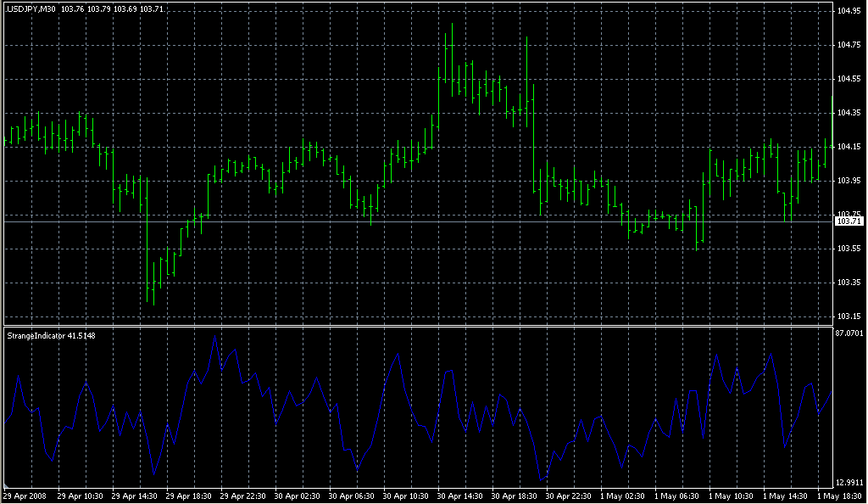Click the 29 Apr 18:30 time label
The width and height of the screenshot is (868, 504).
click(190, 496)
